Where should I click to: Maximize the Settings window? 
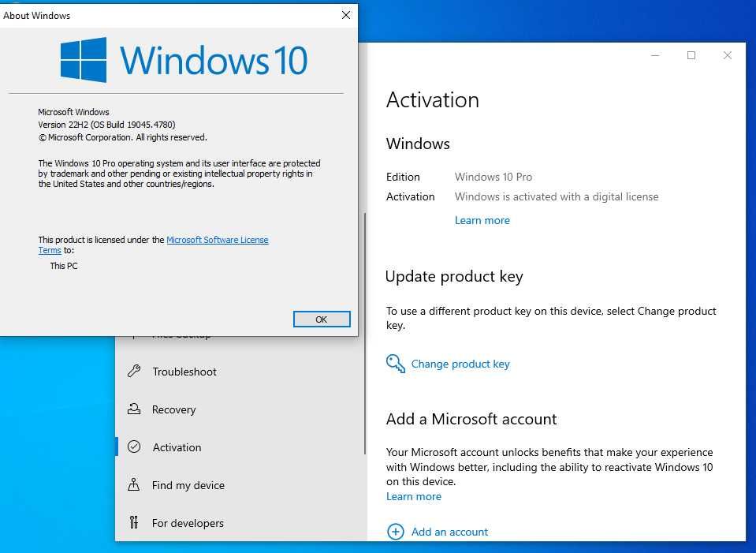691,55
